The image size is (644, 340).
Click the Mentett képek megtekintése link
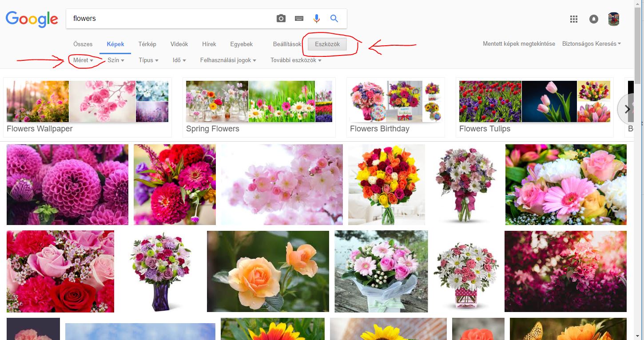tap(519, 44)
